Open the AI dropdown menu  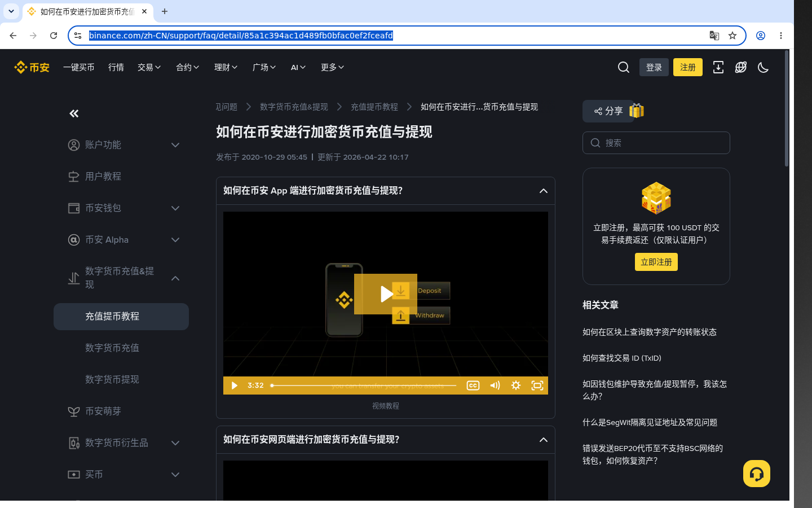point(298,67)
